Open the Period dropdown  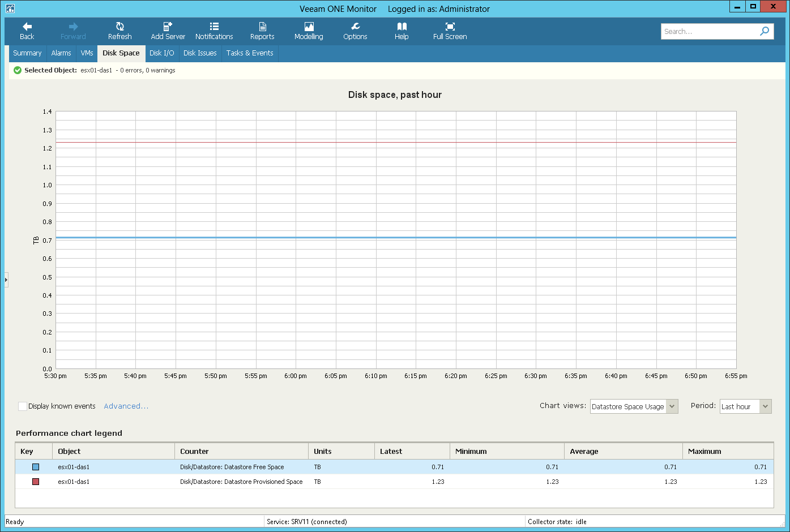point(745,406)
